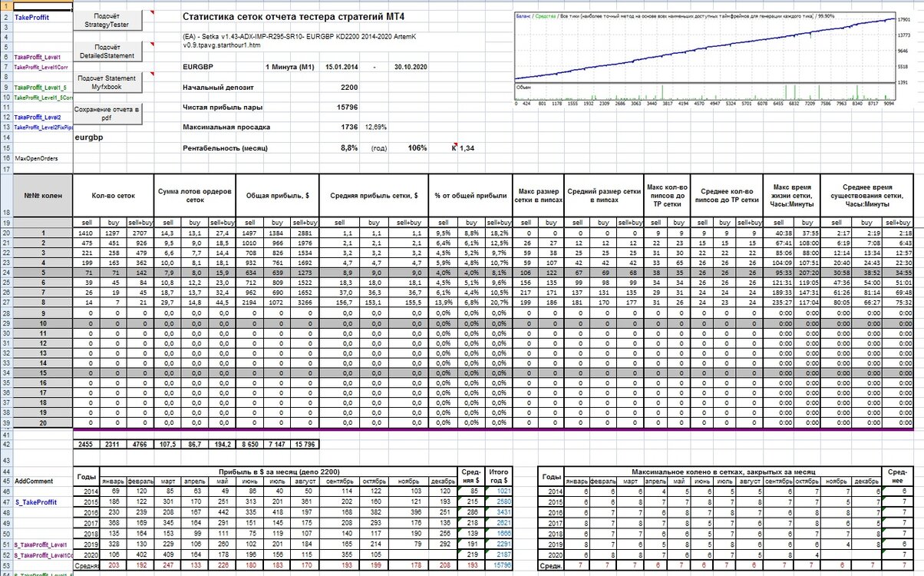The height and width of the screenshot is (576, 924).
Task: Select the end date 30.10.2020
Action: (x=410, y=67)
